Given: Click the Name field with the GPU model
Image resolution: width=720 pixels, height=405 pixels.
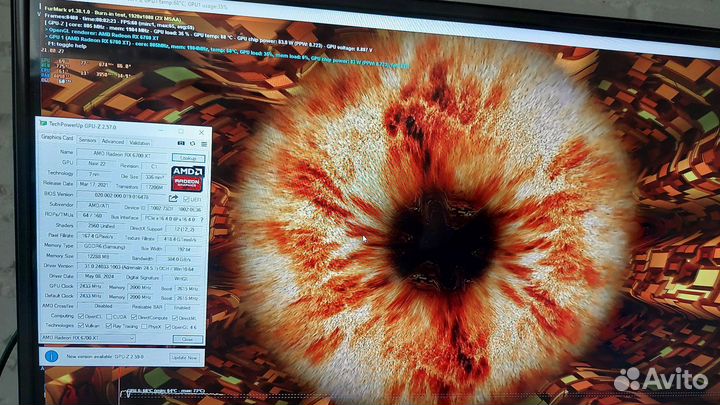Looking at the screenshot, I should pyautogui.click(x=122, y=155).
